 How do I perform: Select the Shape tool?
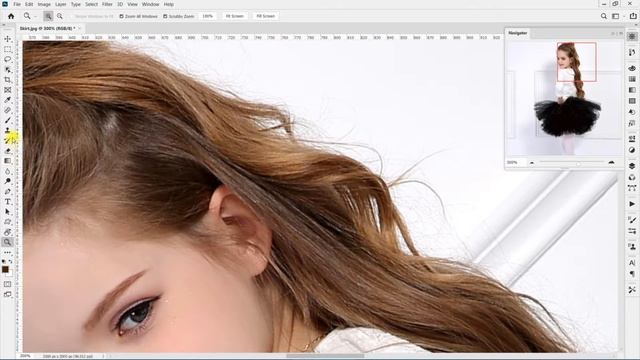point(7,222)
